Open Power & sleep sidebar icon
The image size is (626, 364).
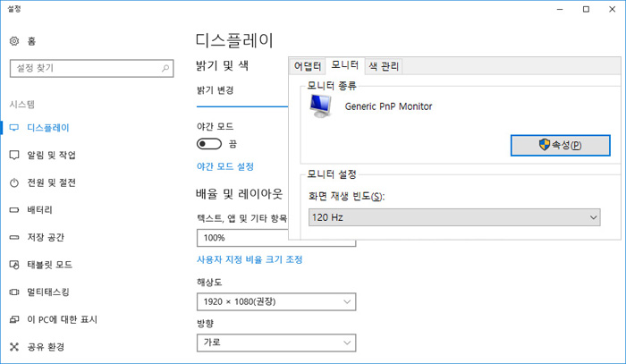(x=13, y=182)
